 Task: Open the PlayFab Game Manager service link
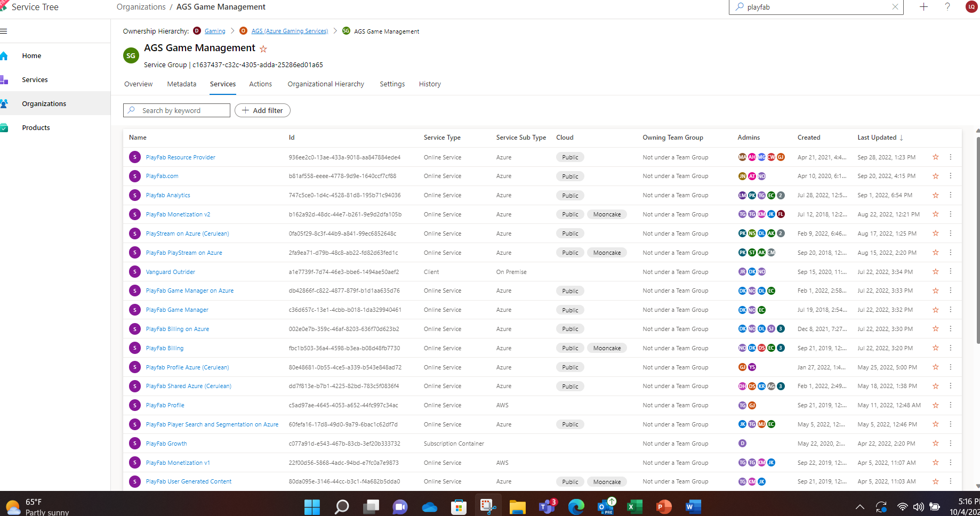coord(176,309)
